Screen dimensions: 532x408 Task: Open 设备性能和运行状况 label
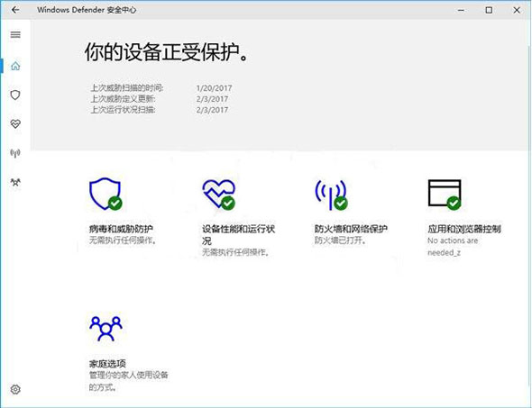click(239, 234)
